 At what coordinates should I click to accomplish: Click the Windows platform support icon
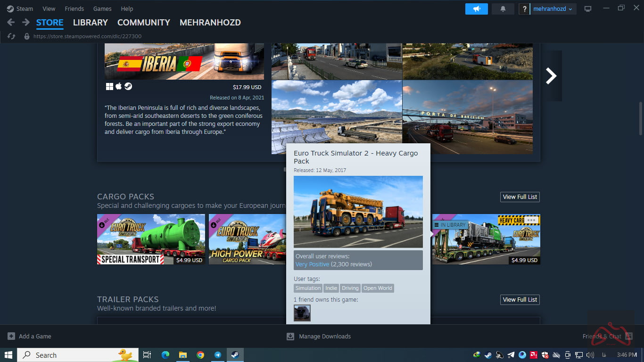[109, 86]
